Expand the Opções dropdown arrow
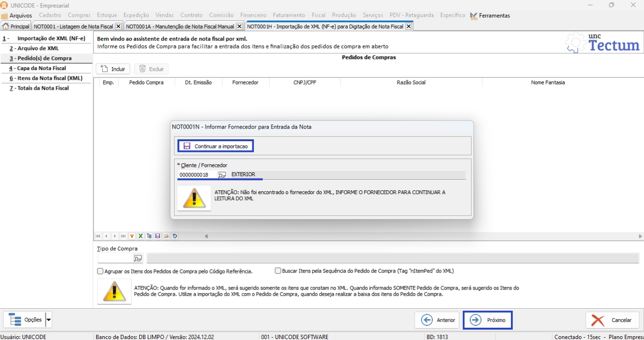The width and height of the screenshot is (644, 340). pyautogui.click(x=49, y=320)
